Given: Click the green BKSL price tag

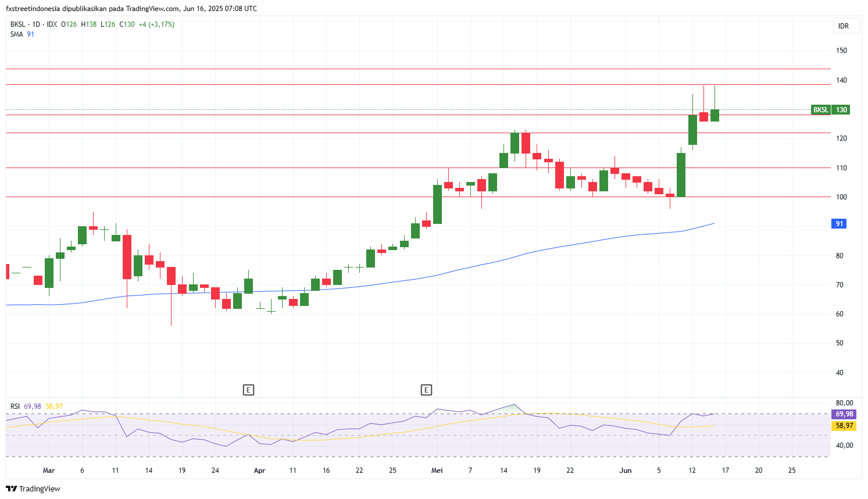Looking at the screenshot, I should (x=820, y=110).
